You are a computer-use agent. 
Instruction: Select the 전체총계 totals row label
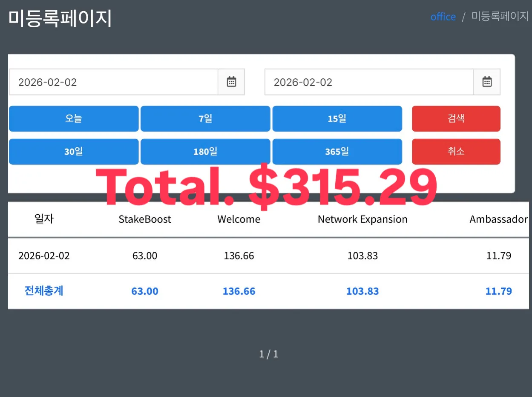tap(43, 291)
